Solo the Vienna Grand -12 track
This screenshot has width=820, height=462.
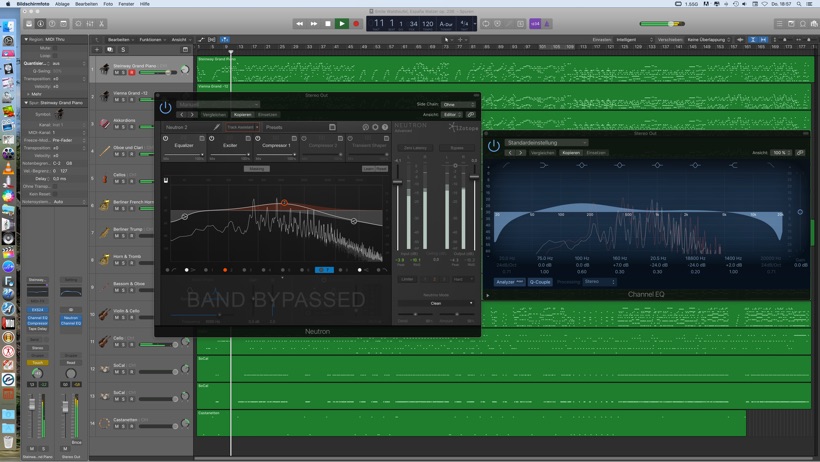pos(123,99)
